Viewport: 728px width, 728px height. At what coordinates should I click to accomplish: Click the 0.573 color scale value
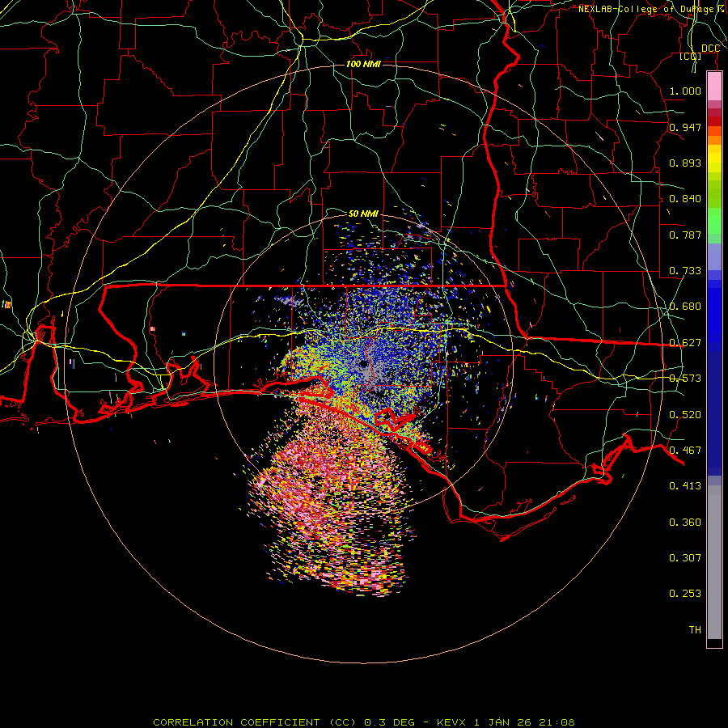pos(685,379)
